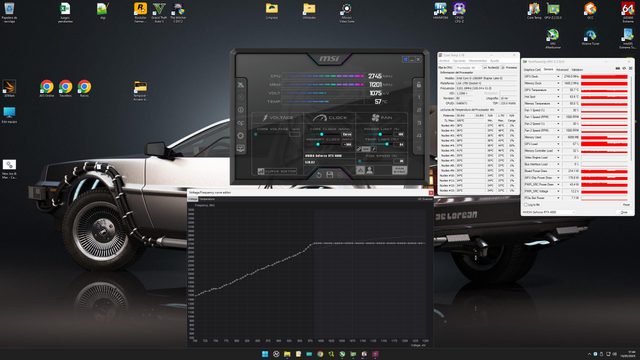The height and width of the screenshot is (360, 640).
Task: Click the Windows Start button on taskbar
Action: point(265,354)
